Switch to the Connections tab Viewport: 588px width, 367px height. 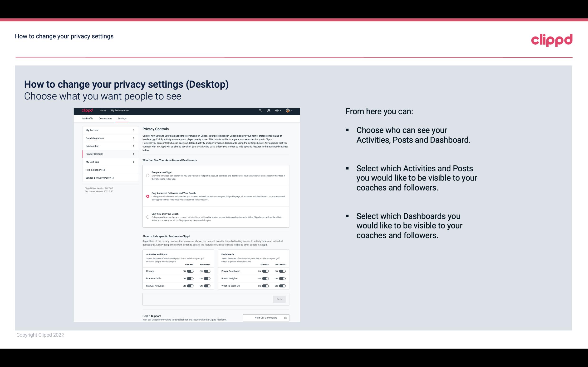click(x=105, y=118)
